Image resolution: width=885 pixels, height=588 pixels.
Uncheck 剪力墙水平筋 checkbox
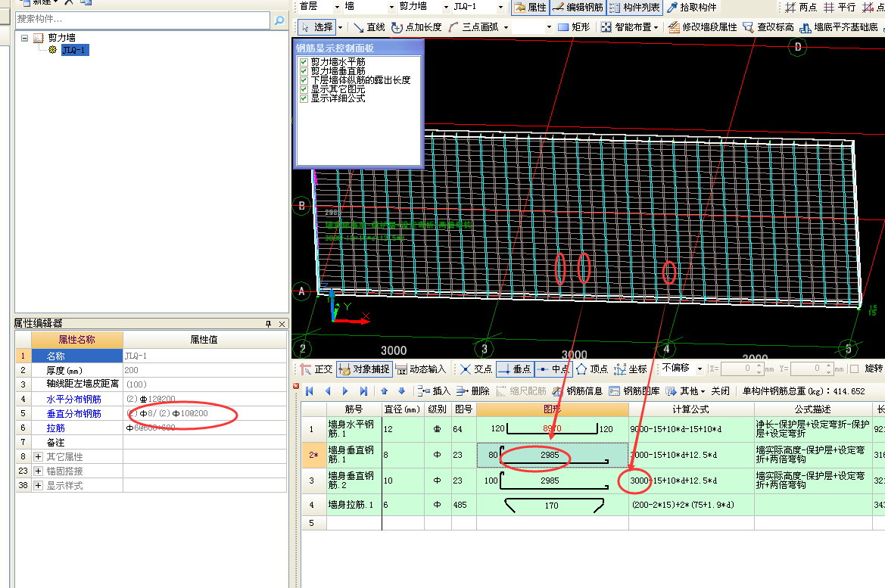pyautogui.click(x=304, y=62)
